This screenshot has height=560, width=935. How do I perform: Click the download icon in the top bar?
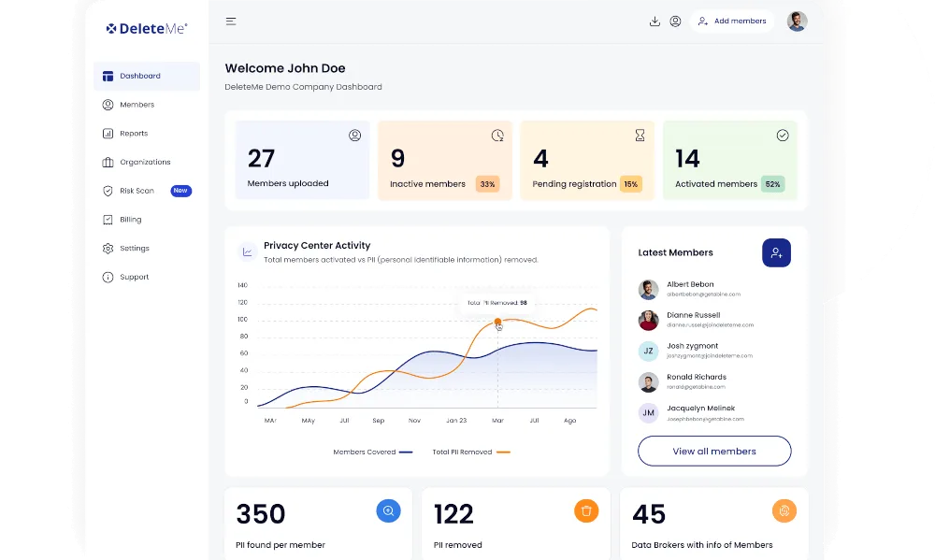tap(655, 20)
